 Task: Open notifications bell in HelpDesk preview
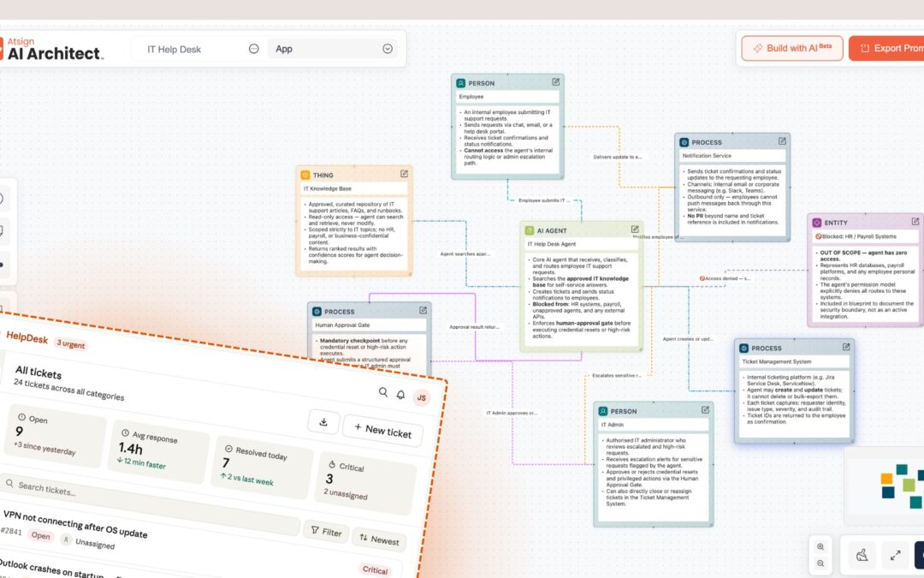400,395
